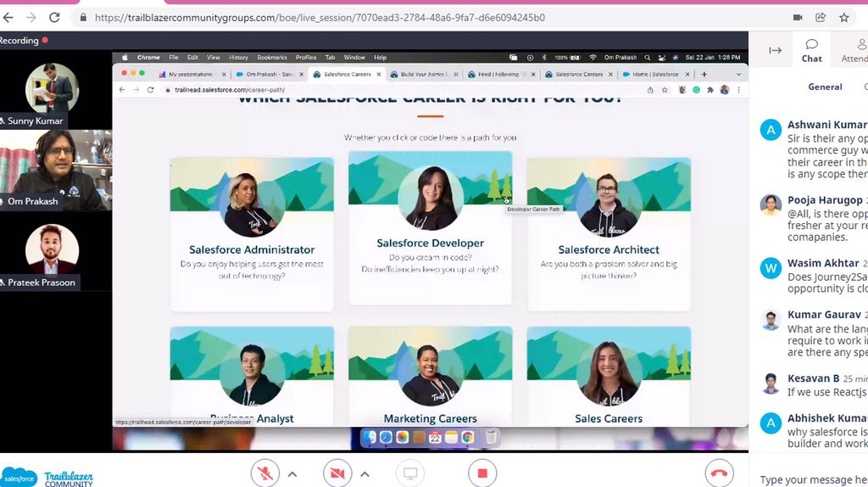This screenshot has height=487, width=868.
Task: Collapse the chat side panel arrow
Action: (775, 50)
